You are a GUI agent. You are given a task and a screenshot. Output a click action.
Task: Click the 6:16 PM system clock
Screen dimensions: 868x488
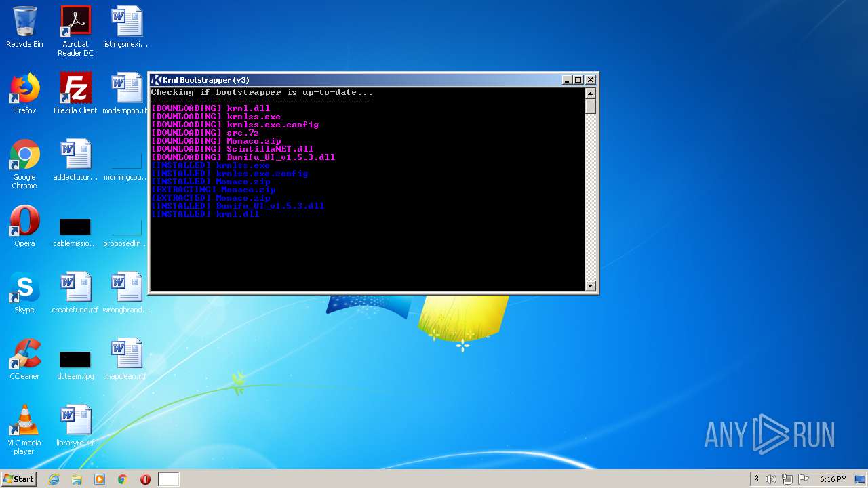click(833, 479)
